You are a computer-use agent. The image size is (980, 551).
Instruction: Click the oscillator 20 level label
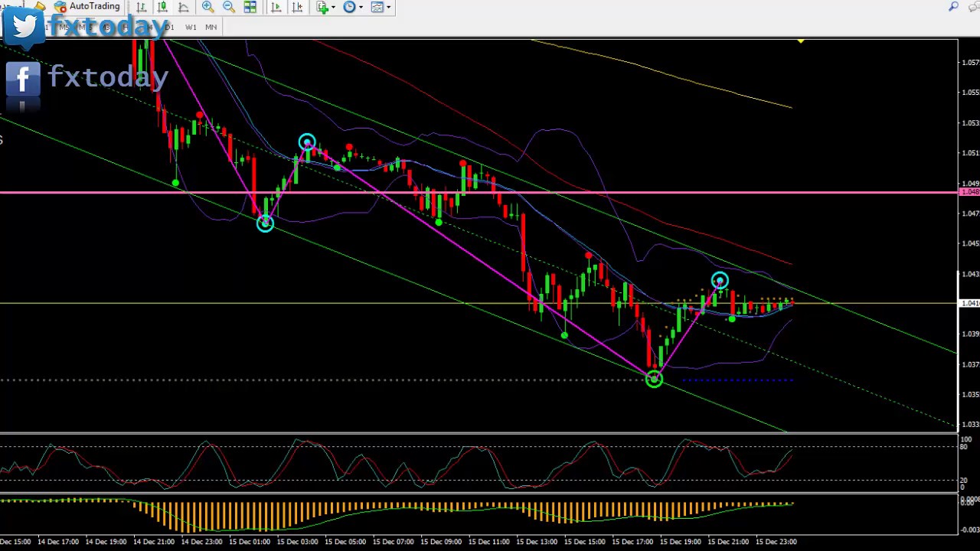[x=963, y=481]
